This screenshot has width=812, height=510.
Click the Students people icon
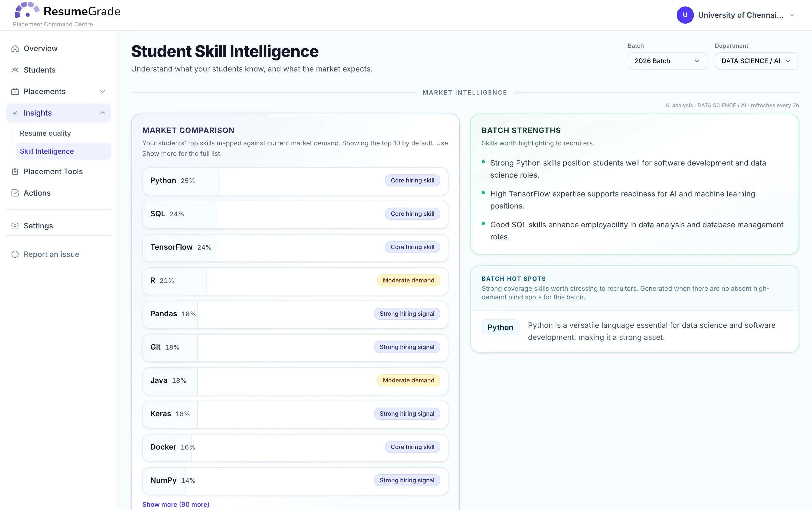(15, 70)
